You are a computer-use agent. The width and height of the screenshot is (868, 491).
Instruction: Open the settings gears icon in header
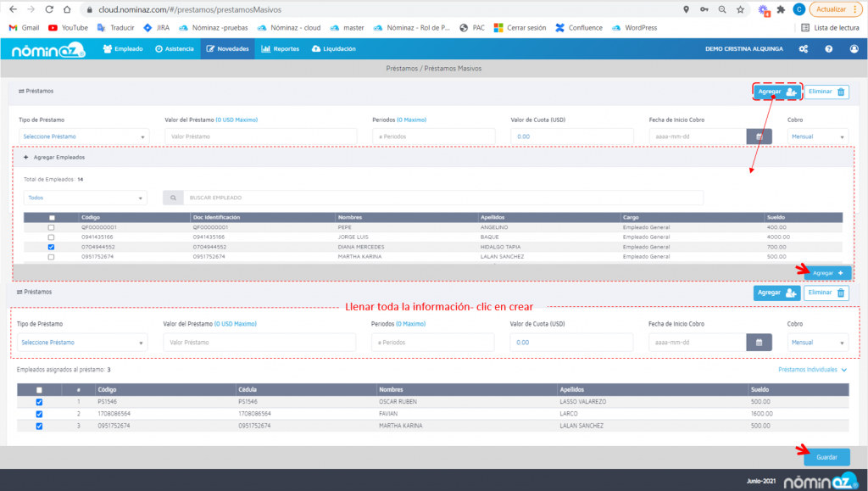pos(804,48)
